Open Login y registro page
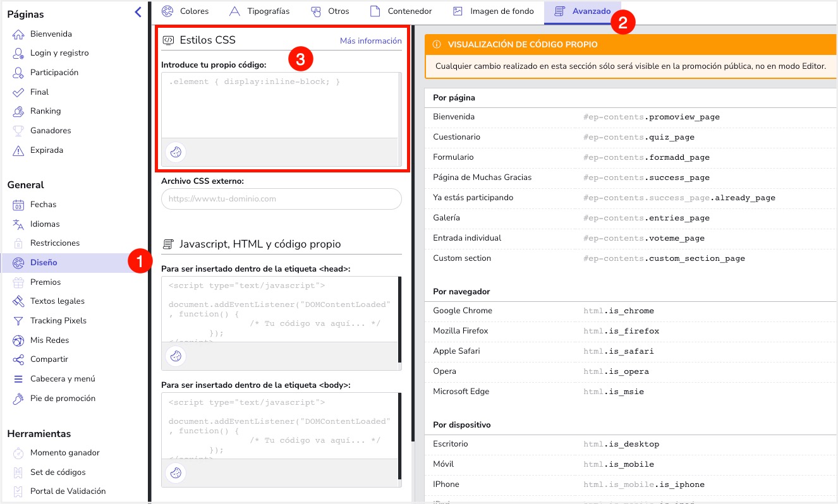Viewport: 838px width, 504px height. [x=59, y=53]
